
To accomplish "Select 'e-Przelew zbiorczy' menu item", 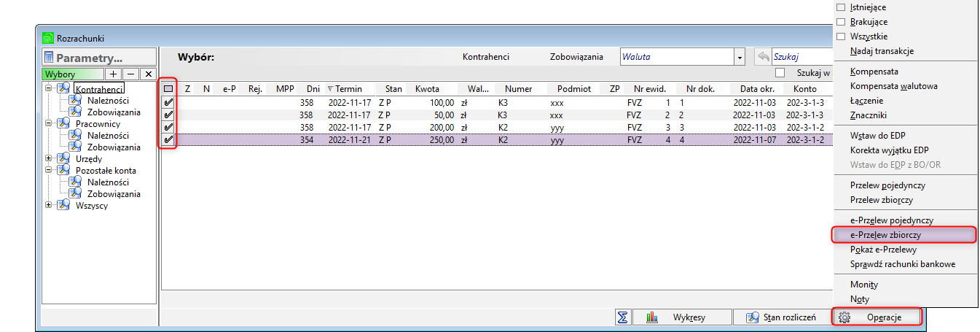I will 903,235.
